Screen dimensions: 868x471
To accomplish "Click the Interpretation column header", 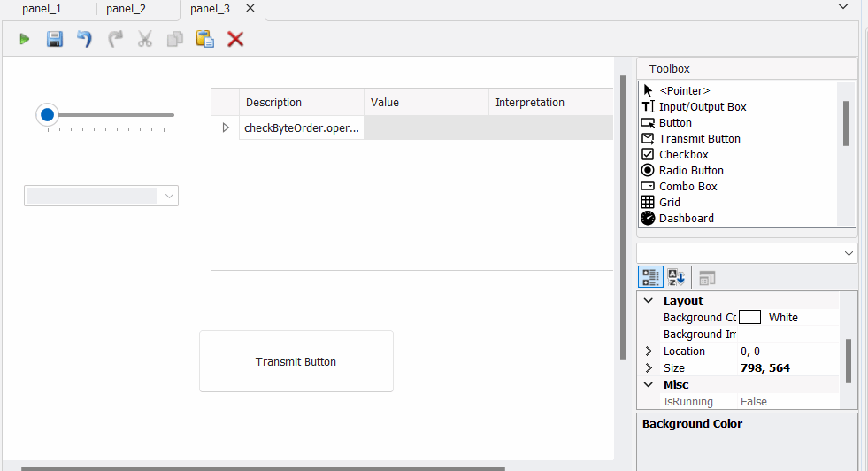I will click(x=551, y=103).
